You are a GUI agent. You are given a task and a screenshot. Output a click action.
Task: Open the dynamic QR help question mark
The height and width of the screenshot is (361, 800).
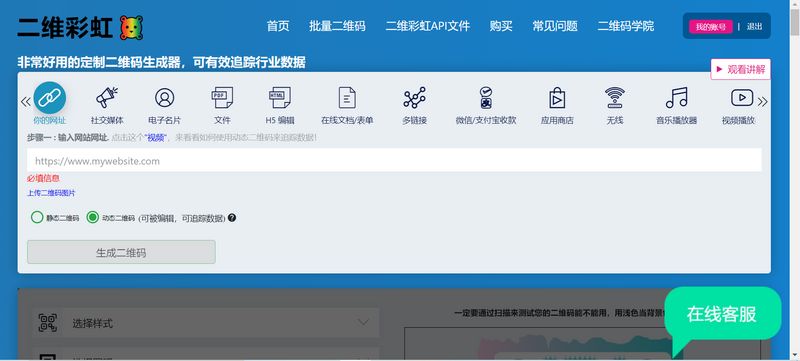click(232, 218)
